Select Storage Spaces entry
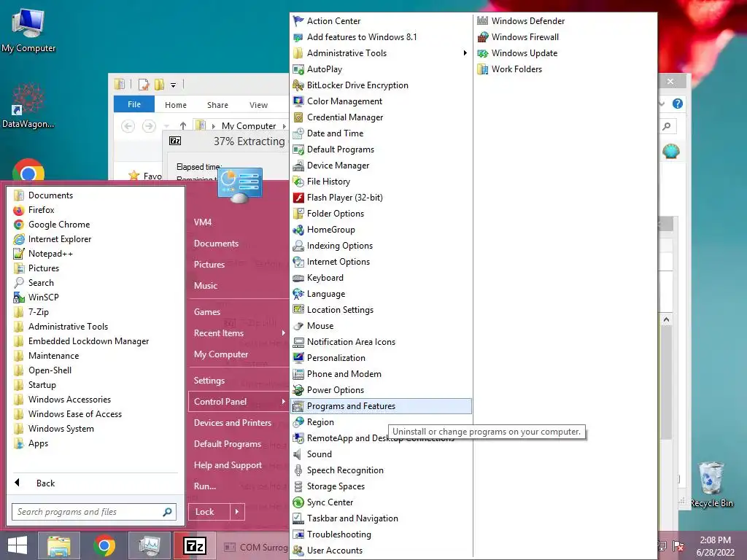Viewport: 747px width, 560px height. click(x=381, y=486)
